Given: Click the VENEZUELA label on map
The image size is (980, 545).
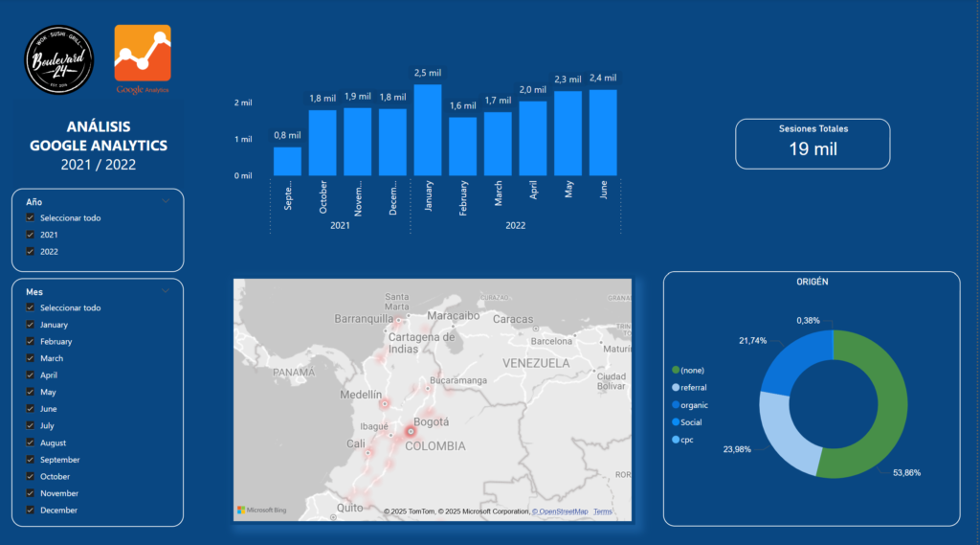Looking at the screenshot, I should click(x=536, y=363).
